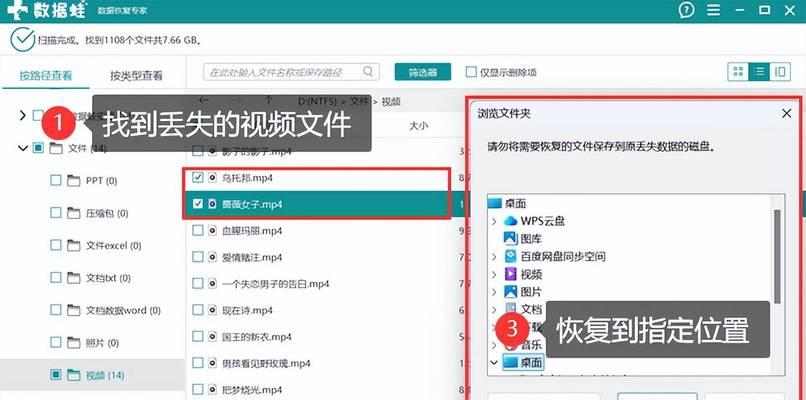
Task: Click the 图库 gallery icon
Action: 510,239
